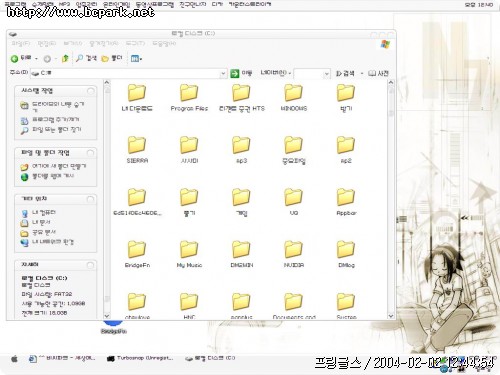Open the 중요파일 folder
This screenshot has height=375, width=500.
pyautogui.click(x=293, y=149)
